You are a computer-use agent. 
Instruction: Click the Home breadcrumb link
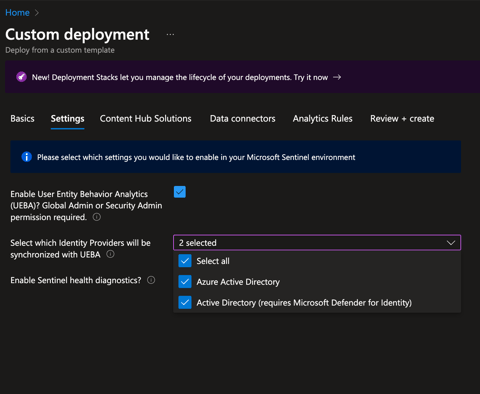pos(17,13)
